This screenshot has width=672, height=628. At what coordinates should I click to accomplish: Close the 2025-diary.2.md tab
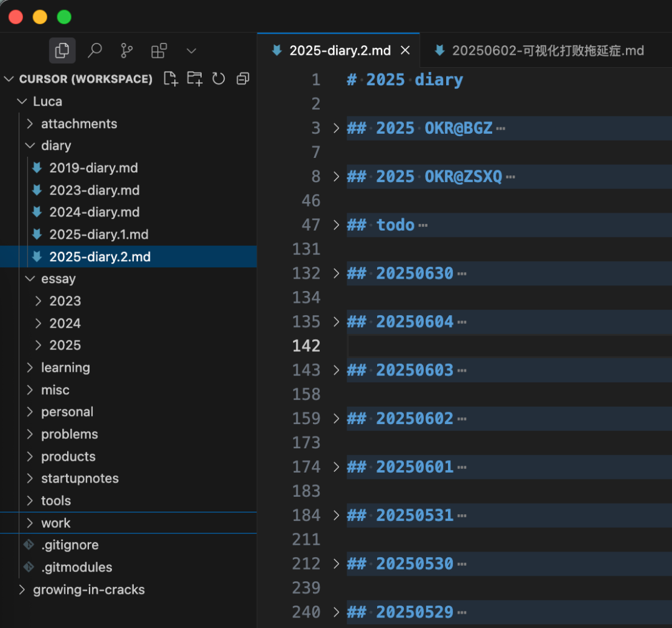click(x=405, y=50)
